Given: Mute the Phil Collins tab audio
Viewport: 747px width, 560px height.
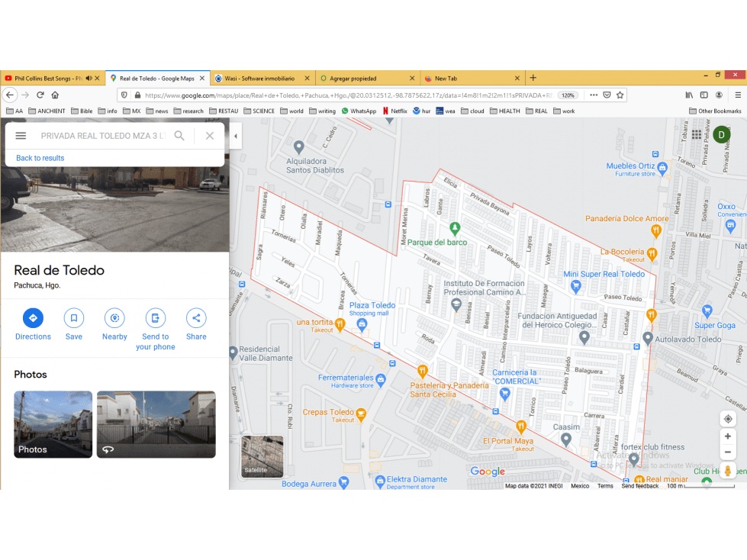Looking at the screenshot, I should 89,78.
